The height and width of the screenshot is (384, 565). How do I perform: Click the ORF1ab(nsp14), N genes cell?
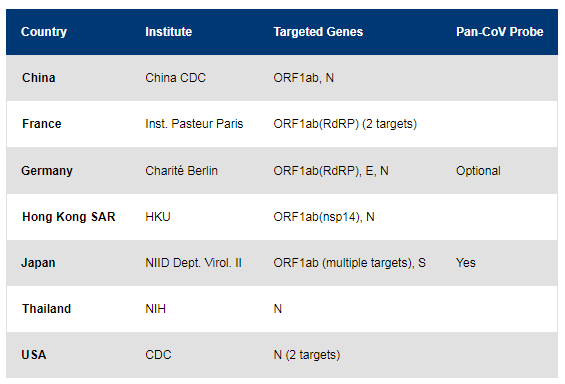click(324, 216)
